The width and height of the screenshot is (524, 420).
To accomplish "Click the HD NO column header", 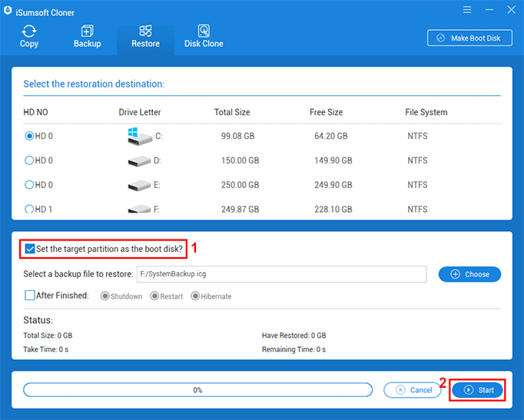I will (36, 112).
